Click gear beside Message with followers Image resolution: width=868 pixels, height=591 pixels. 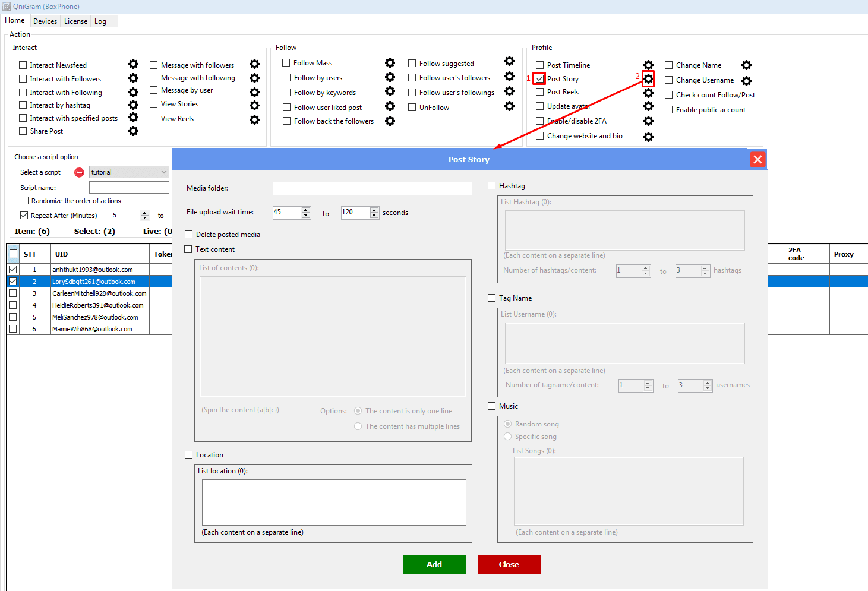254,64
